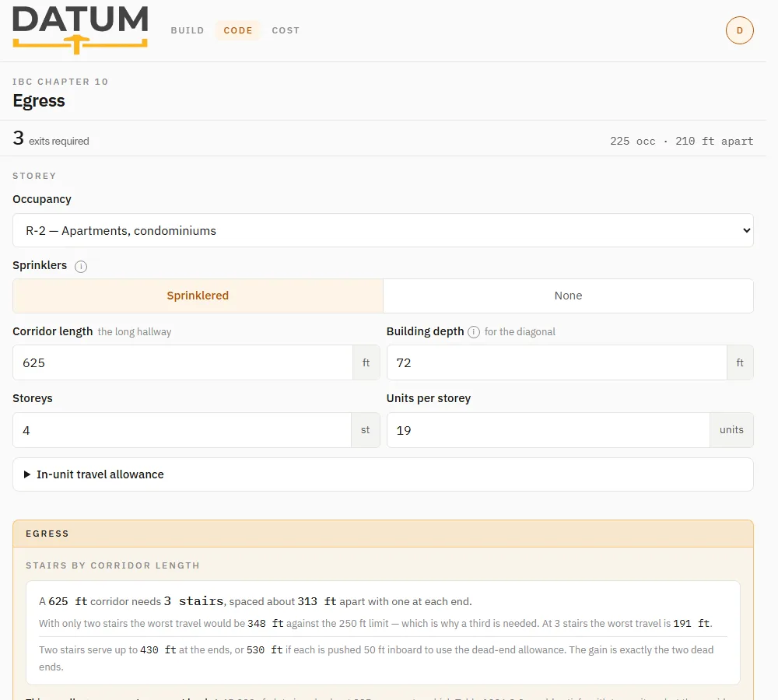Click the 'EGRESS' panel header
The height and width of the screenshot is (700, 778).
point(383,534)
